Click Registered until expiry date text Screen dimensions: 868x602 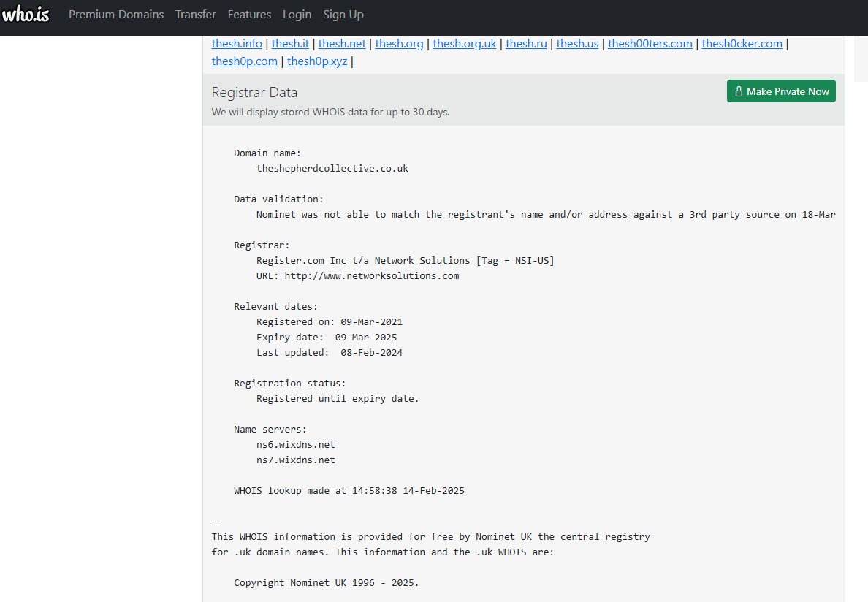pyautogui.click(x=338, y=399)
